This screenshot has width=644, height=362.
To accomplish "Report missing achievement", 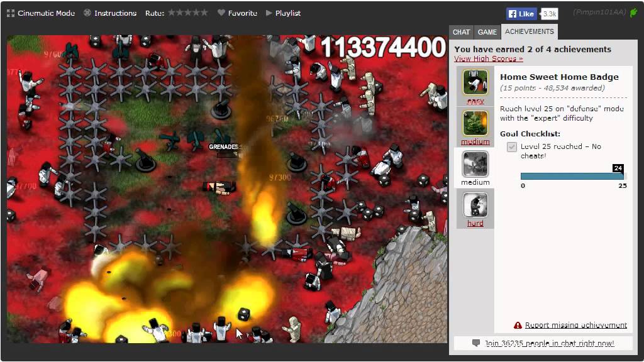I will (576, 325).
